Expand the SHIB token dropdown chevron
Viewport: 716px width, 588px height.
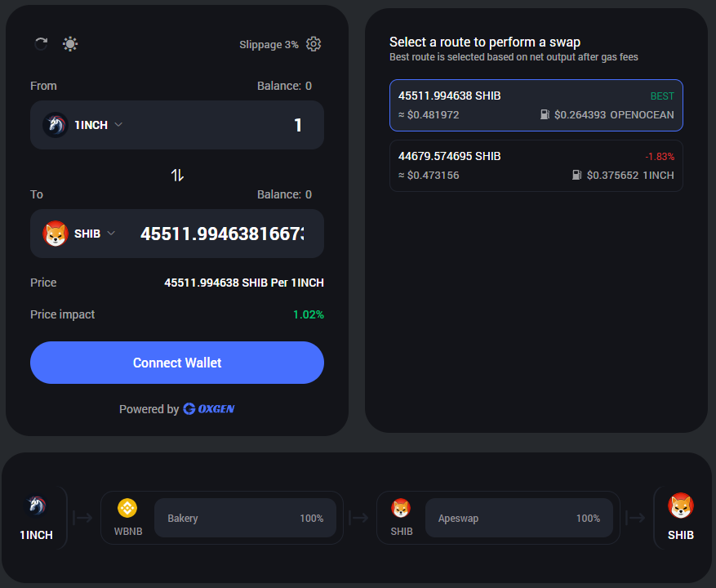coord(110,234)
